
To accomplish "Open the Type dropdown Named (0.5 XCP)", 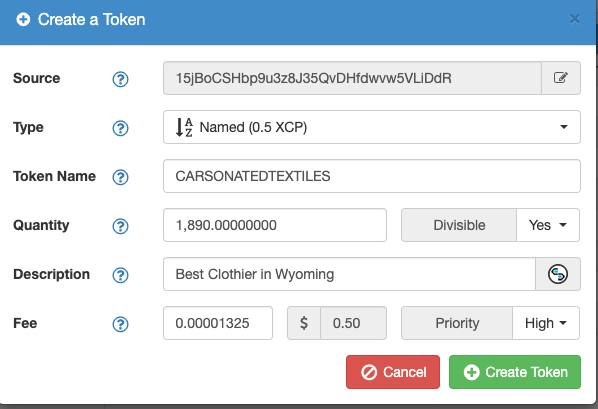I will (x=372, y=127).
